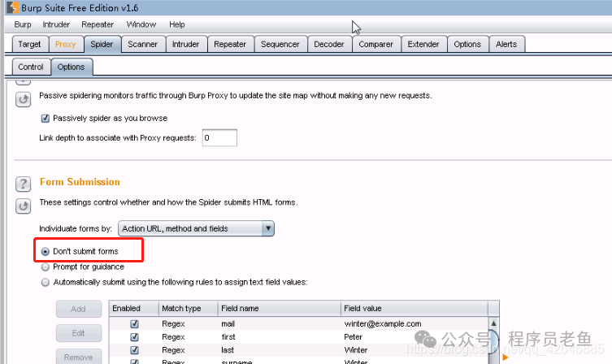Select the winter@example.com field value cell
The image size is (612, 364).
(415, 324)
